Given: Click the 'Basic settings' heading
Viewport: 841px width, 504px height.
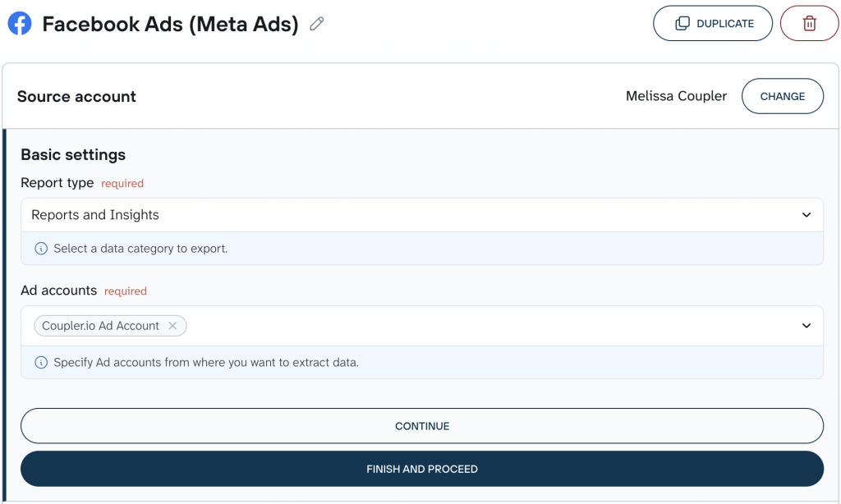Looking at the screenshot, I should 73,154.
